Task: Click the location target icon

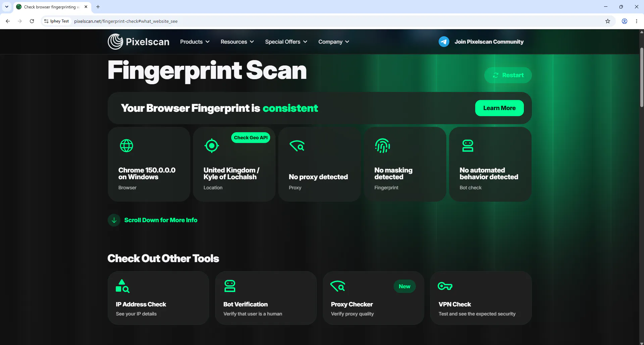Action: (x=212, y=146)
